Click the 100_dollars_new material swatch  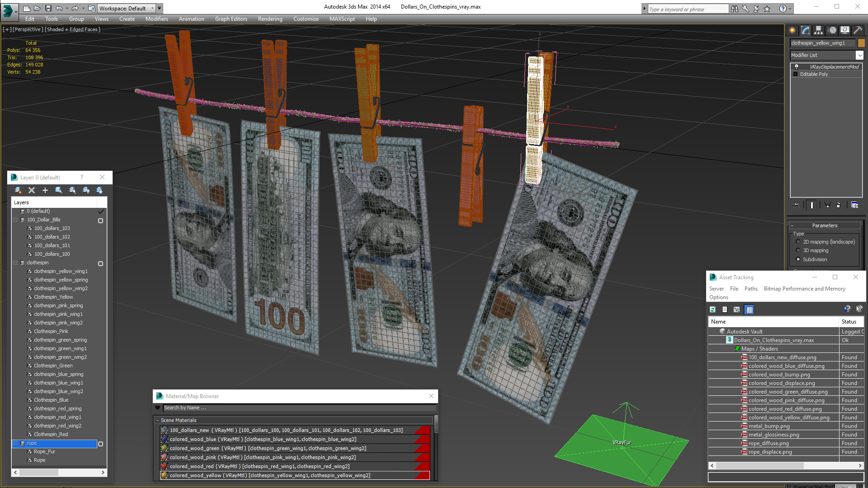coord(165,430)
